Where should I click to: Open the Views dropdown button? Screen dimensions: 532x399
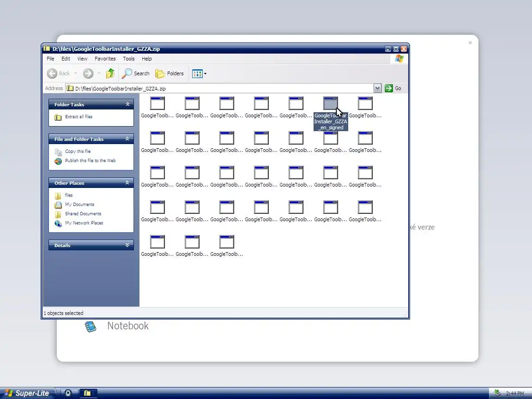coord(199,73)
